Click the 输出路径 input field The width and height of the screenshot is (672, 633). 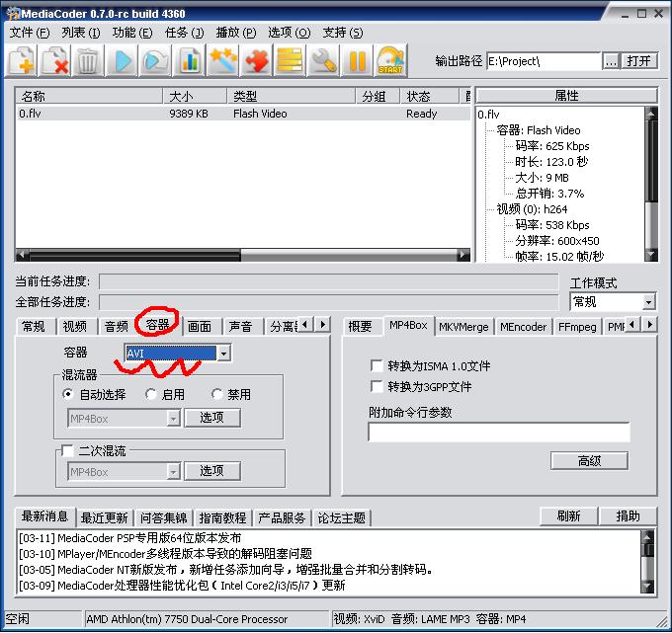point(544,61)
